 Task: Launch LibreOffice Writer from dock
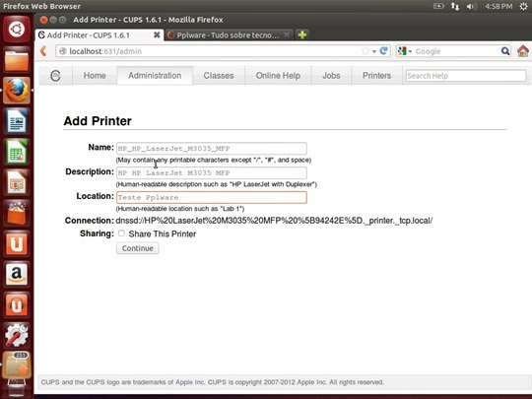pyautogui.click(x=17, y=121)
